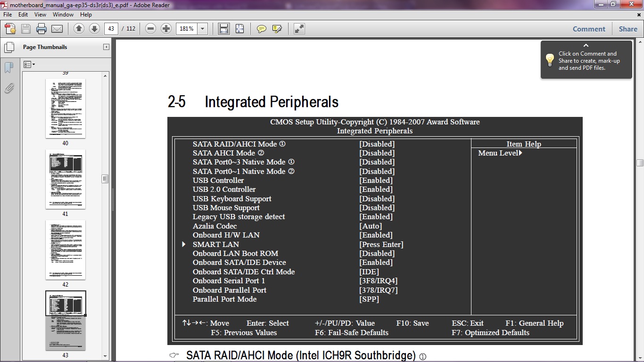Collapse the Comment and Share tooltip arrow
The width and height of the screenshot is (644, 362).
tap(586, 45)
